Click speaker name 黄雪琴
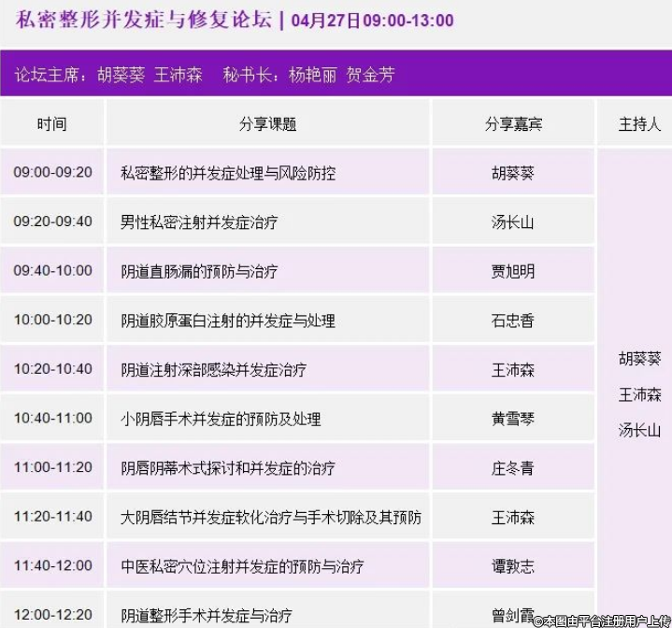 (x=513, y=420)
